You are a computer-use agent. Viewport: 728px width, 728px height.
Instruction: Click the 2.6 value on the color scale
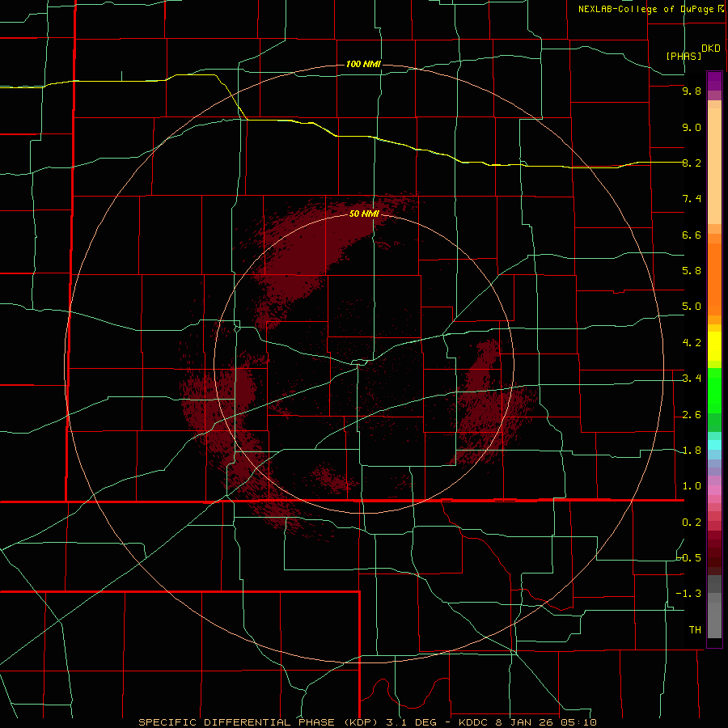[x=692, y=415]
